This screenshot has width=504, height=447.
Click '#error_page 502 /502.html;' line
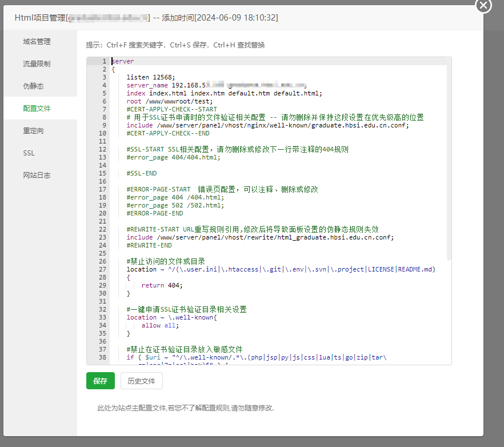175,205
